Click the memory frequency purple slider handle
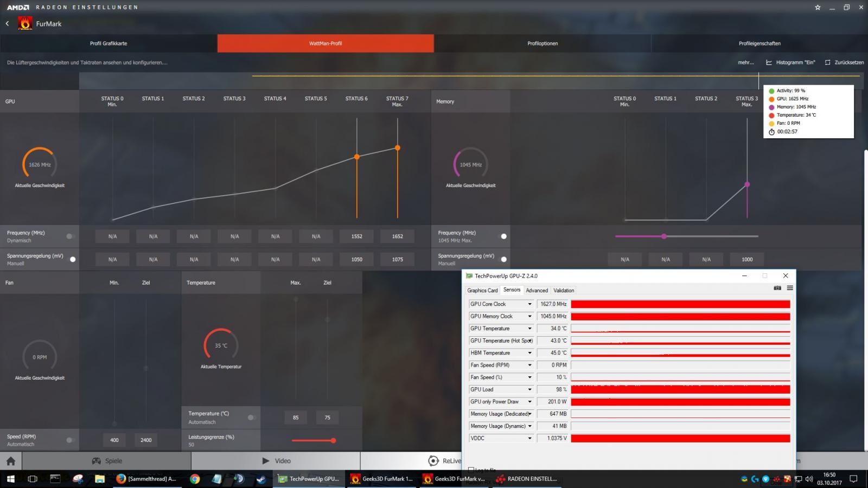 pos(664,236)
